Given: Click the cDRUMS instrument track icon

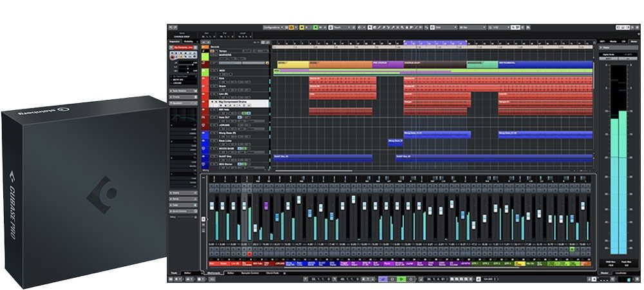Looking at the screenshot, I should (x=204, y=125).
